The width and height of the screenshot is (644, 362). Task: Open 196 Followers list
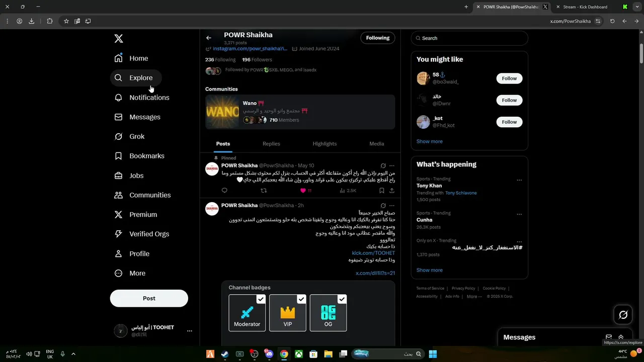pyautogui.click(x=257, y=59)
